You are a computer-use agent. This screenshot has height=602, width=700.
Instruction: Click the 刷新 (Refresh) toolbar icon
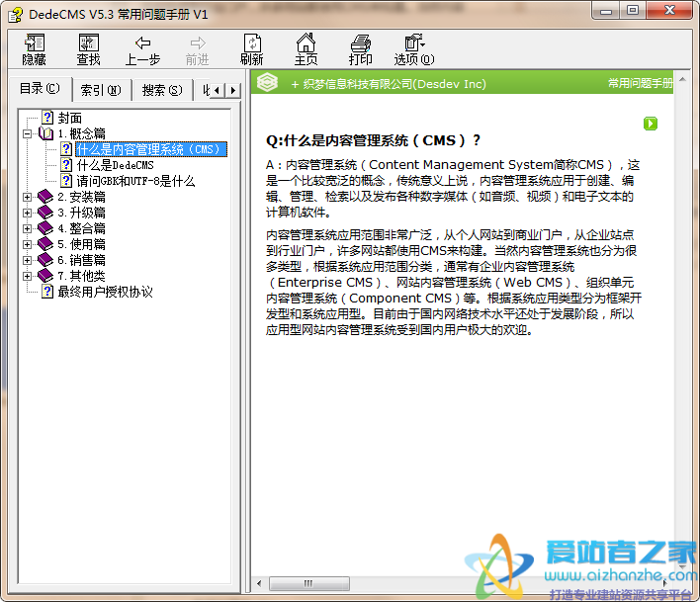252,49
